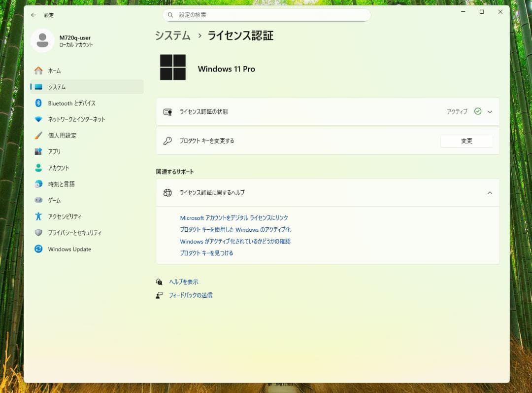Click the 設定の検索 search field
Screen dimensions: 532x393
[x=266, y=15]
